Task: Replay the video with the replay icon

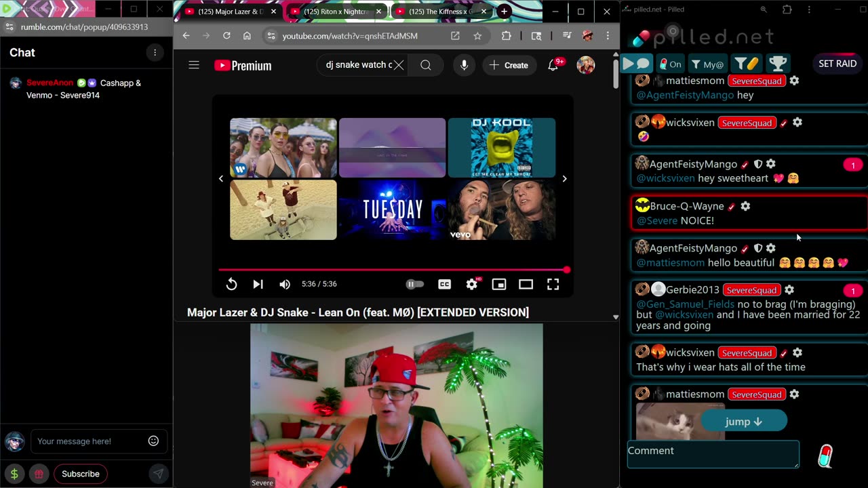Action: click(231, 284)
